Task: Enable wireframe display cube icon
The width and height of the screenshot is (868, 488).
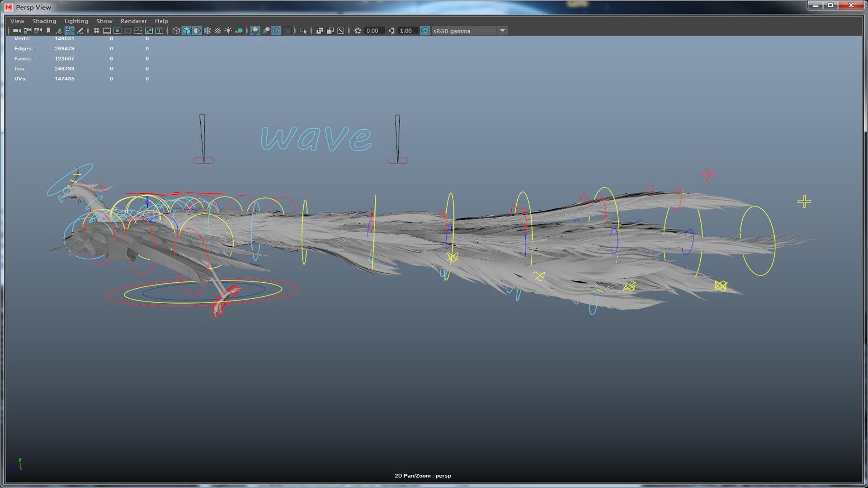Action: (x=176, y=31)
